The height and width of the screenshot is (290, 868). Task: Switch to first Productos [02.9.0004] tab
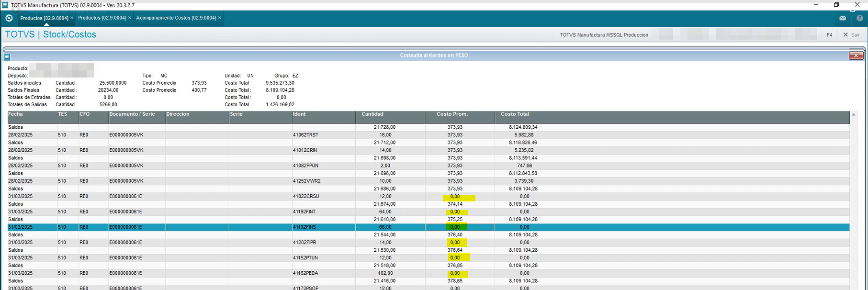click(x=44, y=18)
